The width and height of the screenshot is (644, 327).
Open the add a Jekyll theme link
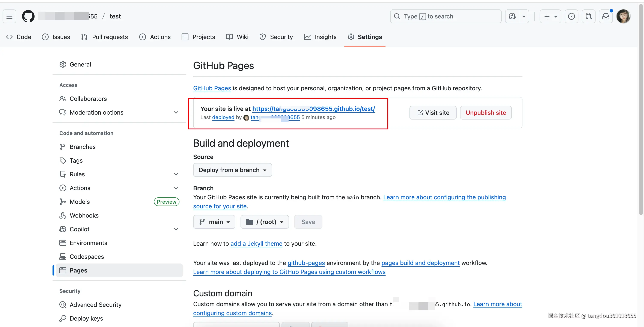pos(256,244)
